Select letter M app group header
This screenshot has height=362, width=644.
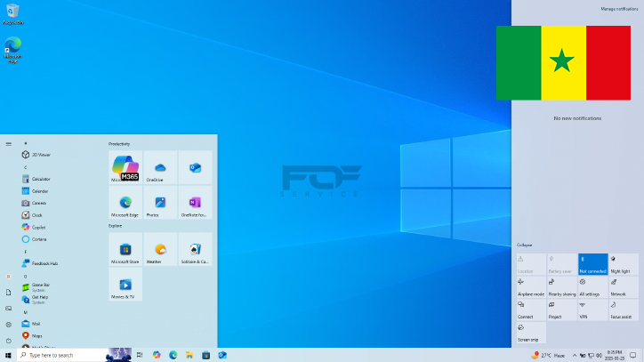tap(26, 312)
